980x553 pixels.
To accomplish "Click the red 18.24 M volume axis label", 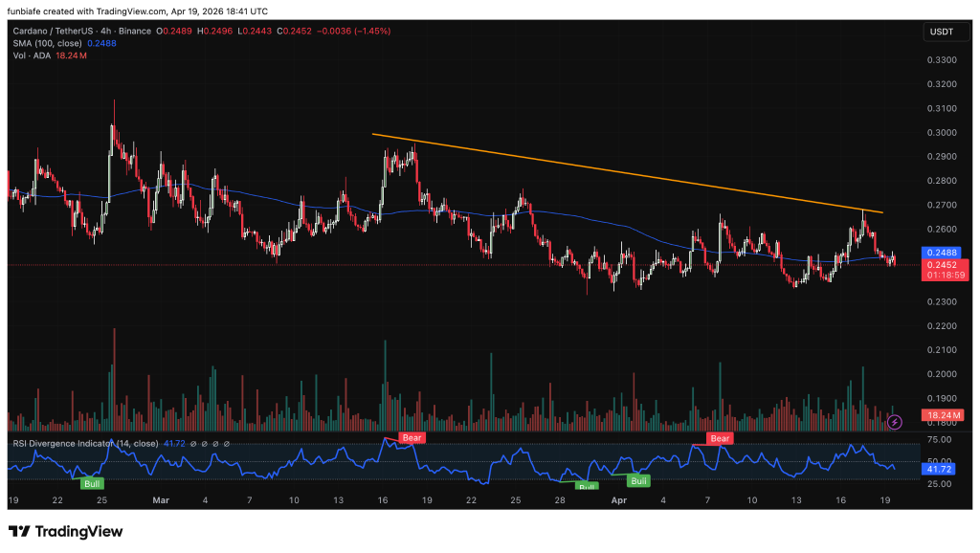I will pyautogui.click(x=942, y=415).
